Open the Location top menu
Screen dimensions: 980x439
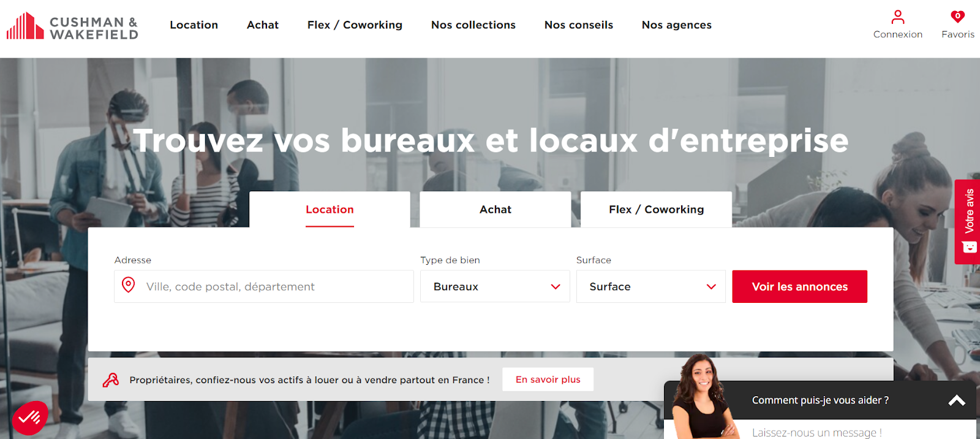pos(194,25)
